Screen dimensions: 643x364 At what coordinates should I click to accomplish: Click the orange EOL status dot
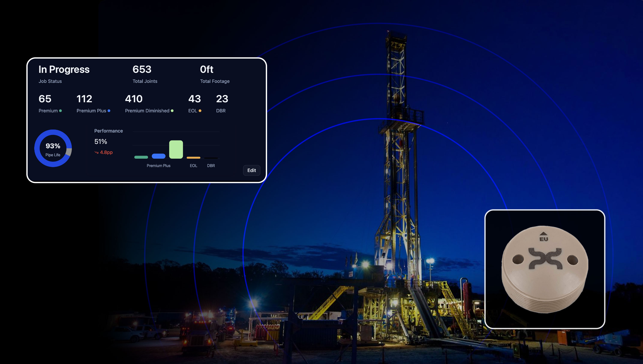200,111
